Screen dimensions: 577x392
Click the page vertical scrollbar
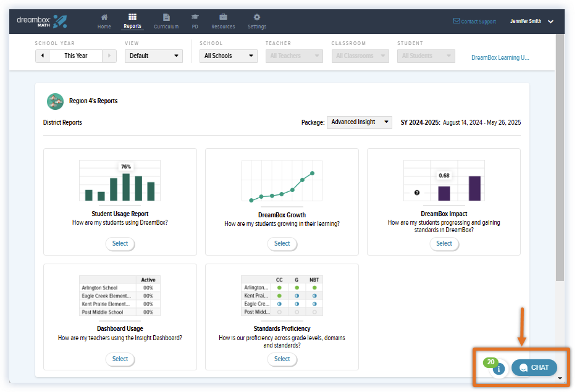tap(560, 158)
